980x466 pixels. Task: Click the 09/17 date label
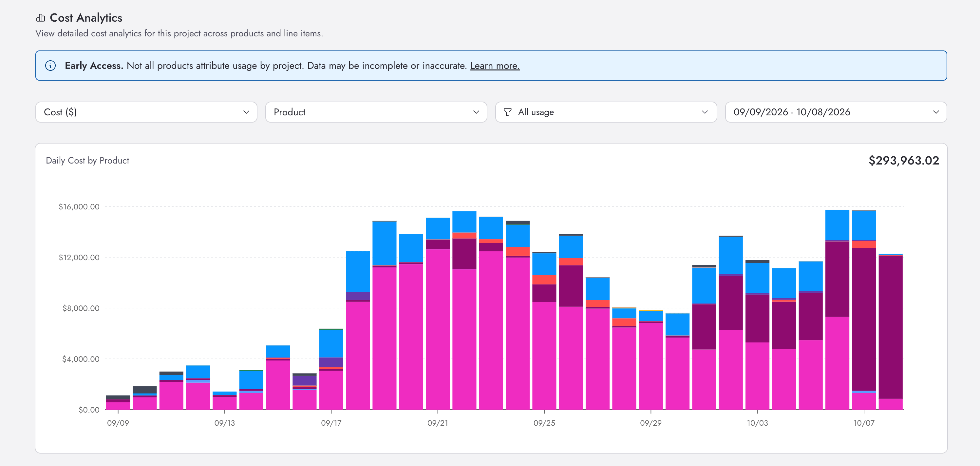(x=331, y=423)
